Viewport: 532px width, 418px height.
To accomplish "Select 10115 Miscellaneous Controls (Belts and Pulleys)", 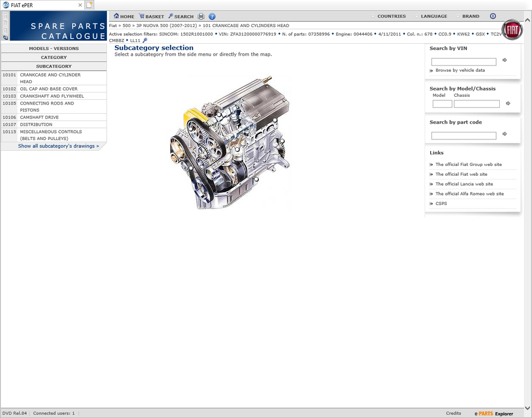I will (54, 135).
